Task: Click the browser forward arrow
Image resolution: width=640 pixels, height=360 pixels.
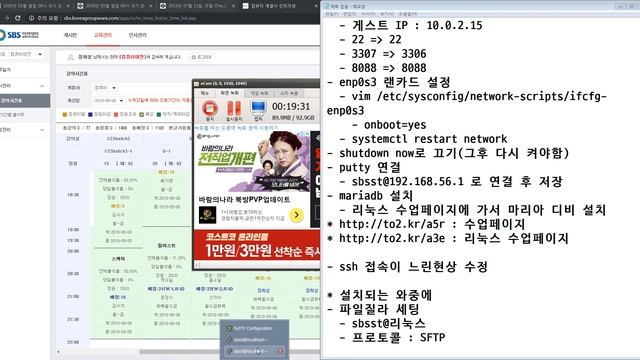Action: pyautogui.click(x=6, y=18)
